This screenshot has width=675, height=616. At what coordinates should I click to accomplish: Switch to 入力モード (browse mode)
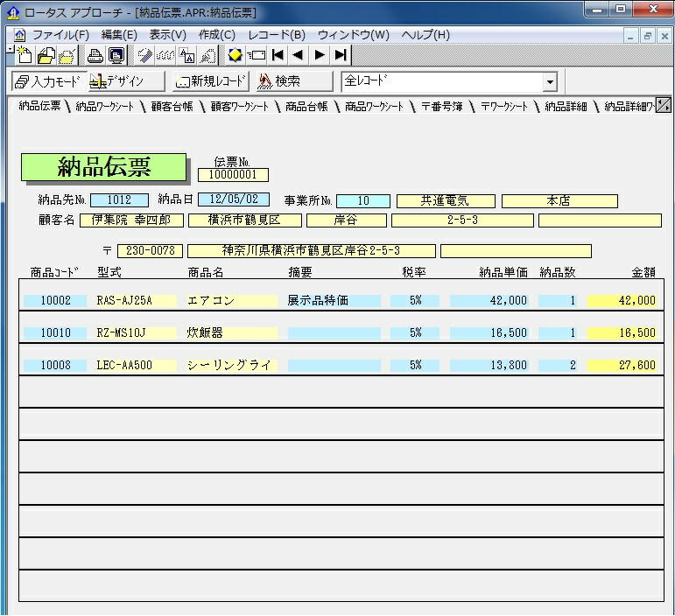pyautogui.click(x=49, y=80)
